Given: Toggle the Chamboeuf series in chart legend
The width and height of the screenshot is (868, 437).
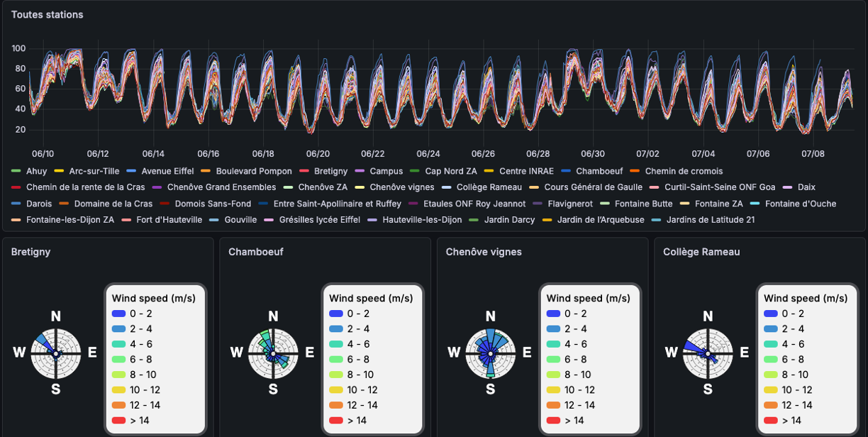Looking at the screenshot, I should (x=599, y=171).
